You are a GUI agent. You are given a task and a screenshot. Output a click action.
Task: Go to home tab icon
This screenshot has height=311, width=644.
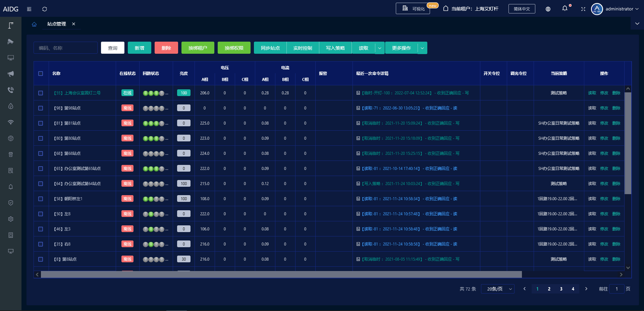click(34, 24)
